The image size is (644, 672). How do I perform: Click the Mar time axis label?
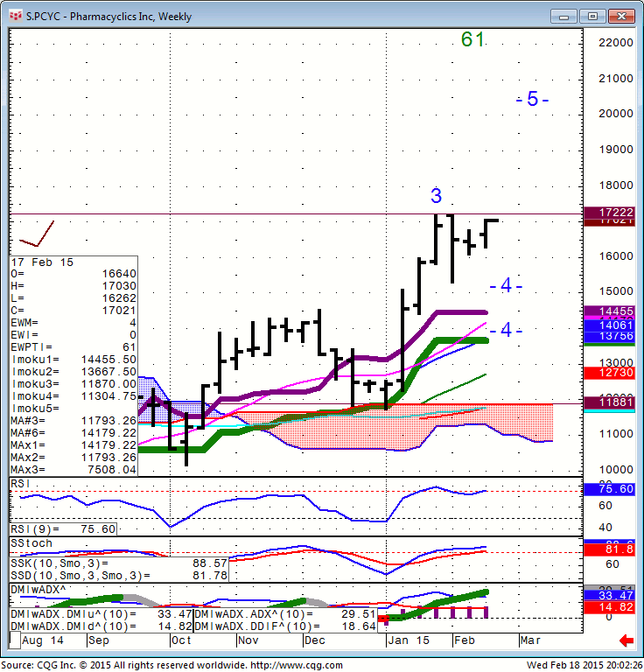[x=530, y=640]
